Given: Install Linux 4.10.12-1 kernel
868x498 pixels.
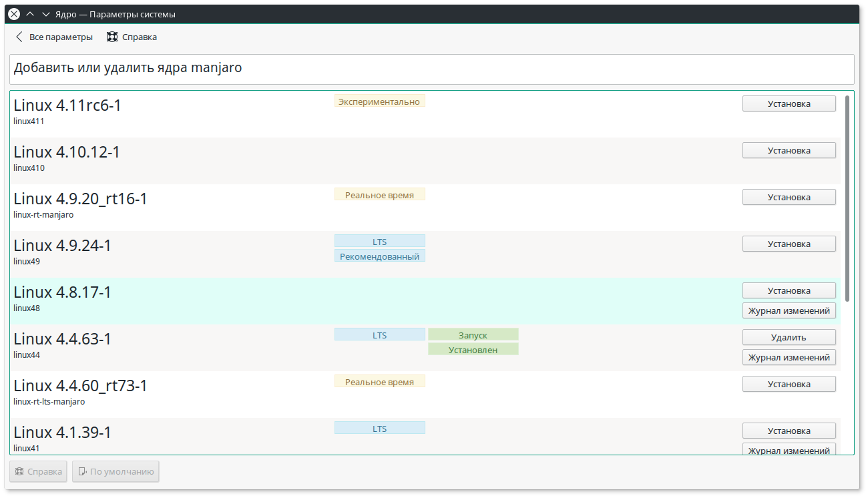Looking at the screenshot, I should 789,150.
